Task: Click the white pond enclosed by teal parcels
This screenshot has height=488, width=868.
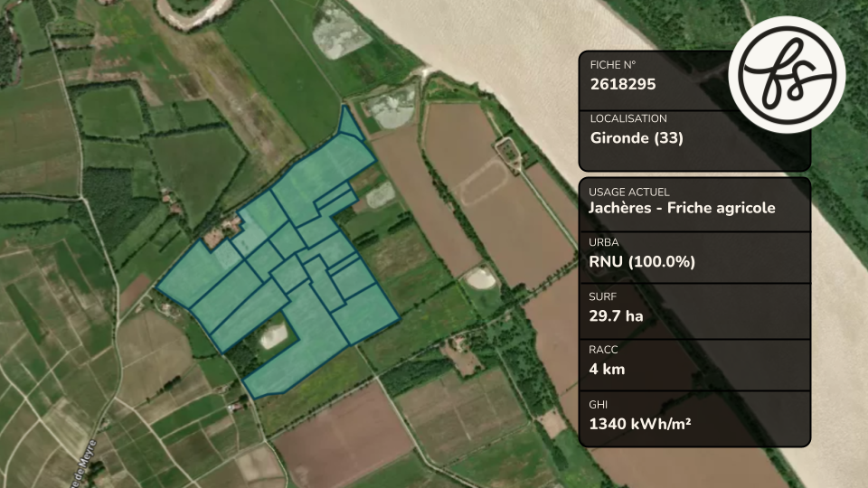Action: [x=273, y=335]
